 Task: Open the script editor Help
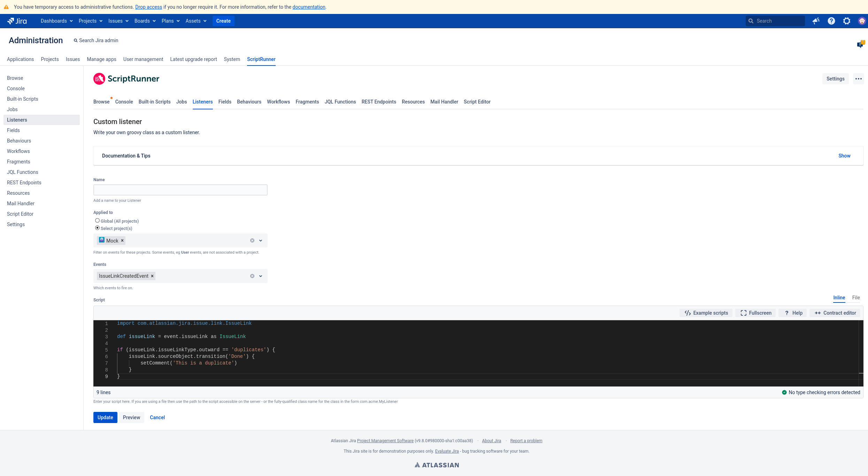click(792, 313)
